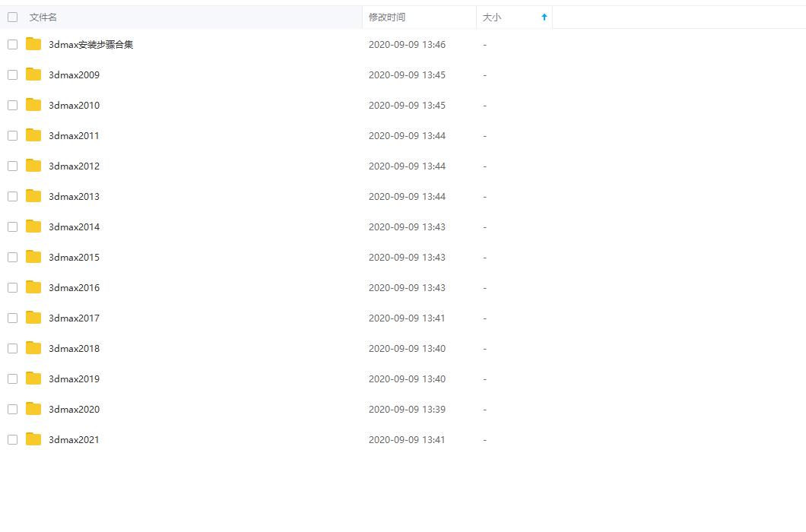The image size is (806, 532).
Task: Open the 3dmax2014 folder name
Action: point(74,226)
